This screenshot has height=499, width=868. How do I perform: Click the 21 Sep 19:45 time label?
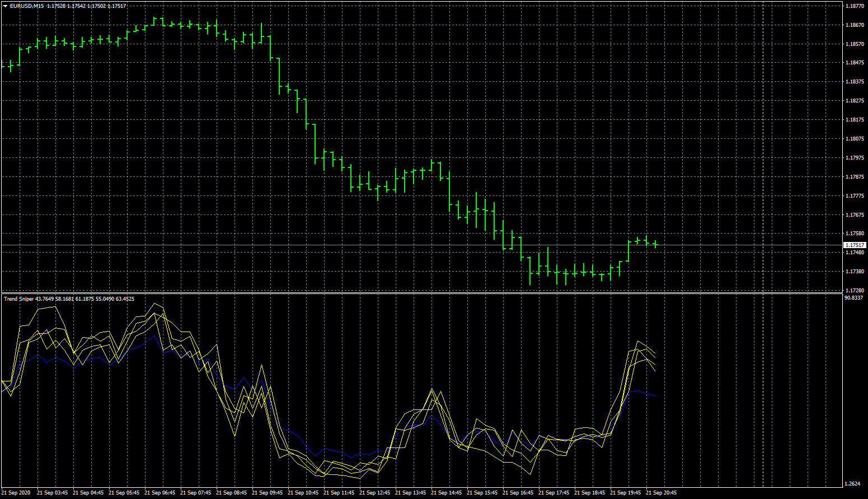(x=625, y=493)
